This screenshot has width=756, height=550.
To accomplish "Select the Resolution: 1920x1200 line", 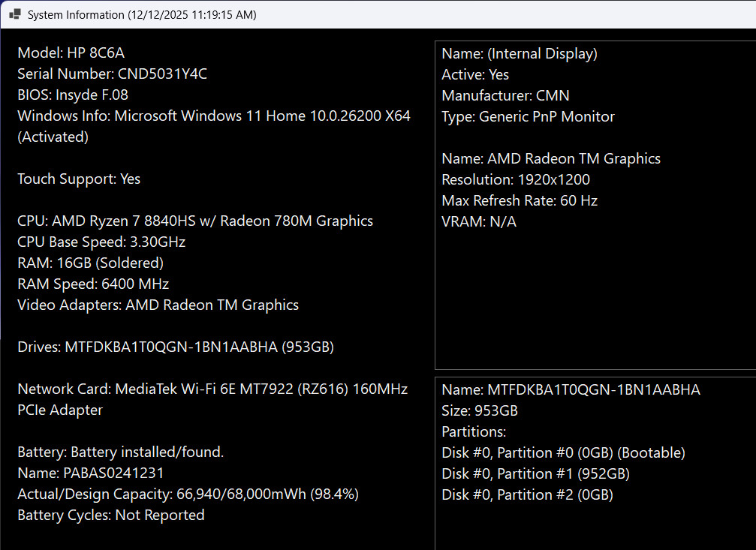I will pos(516,179).
